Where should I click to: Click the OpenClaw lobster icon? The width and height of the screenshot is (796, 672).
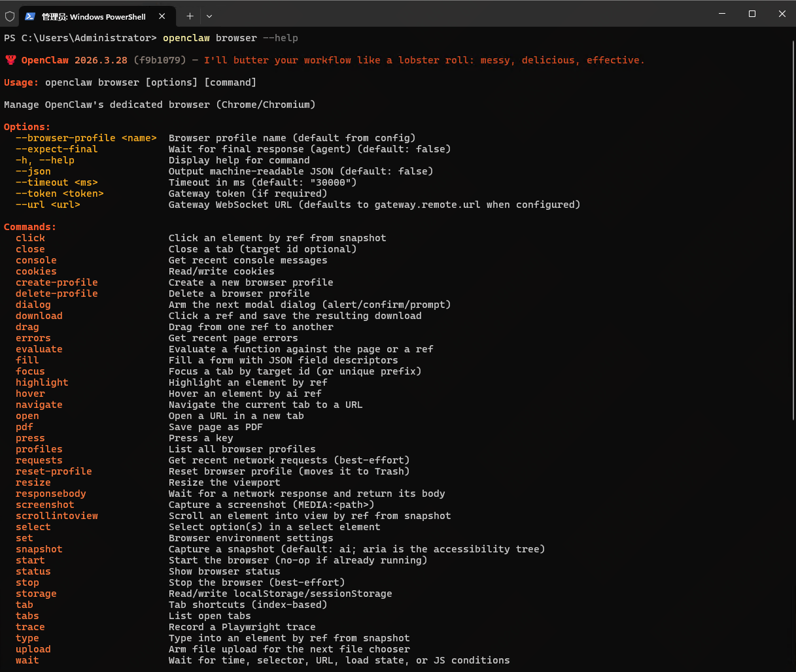(x=10, y=60)
